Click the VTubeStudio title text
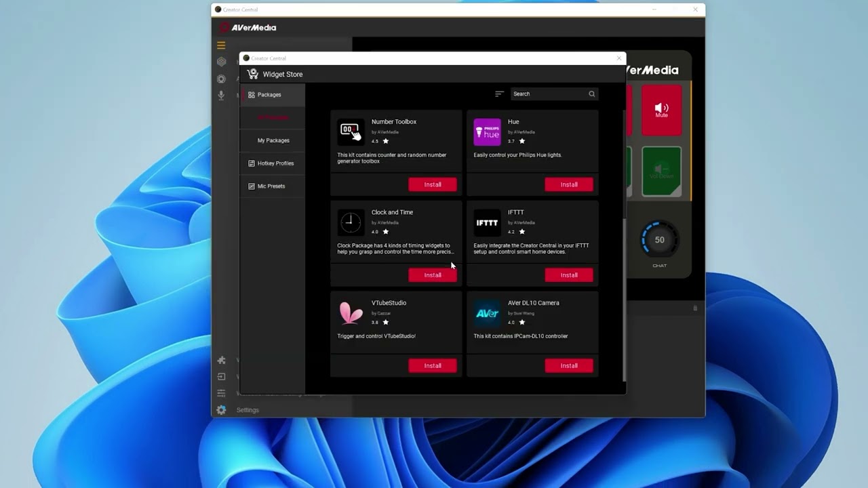Viewport: 868px width, 488px height. [389, 303]
